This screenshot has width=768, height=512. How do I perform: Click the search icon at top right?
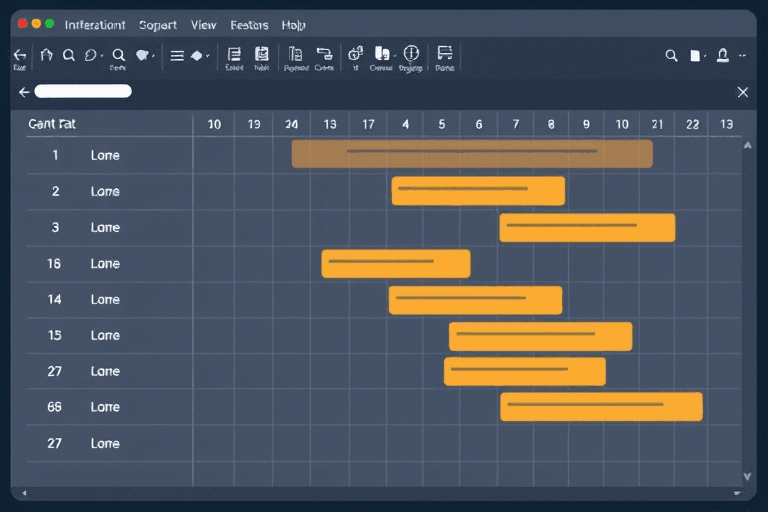(x=672, y=56)
